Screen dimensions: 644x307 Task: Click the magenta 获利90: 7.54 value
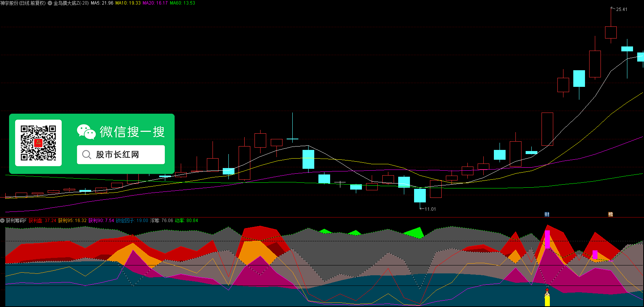click(x=101, y=221)
